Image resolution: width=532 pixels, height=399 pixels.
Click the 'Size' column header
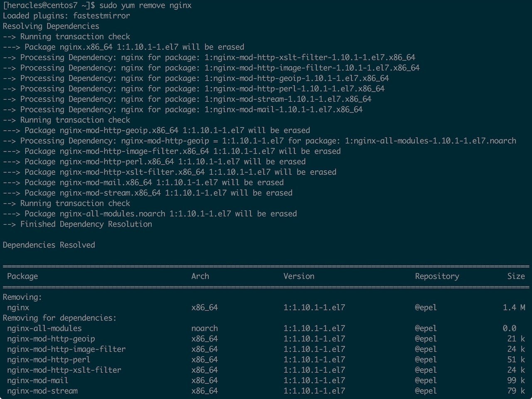(x=516, y=276)
